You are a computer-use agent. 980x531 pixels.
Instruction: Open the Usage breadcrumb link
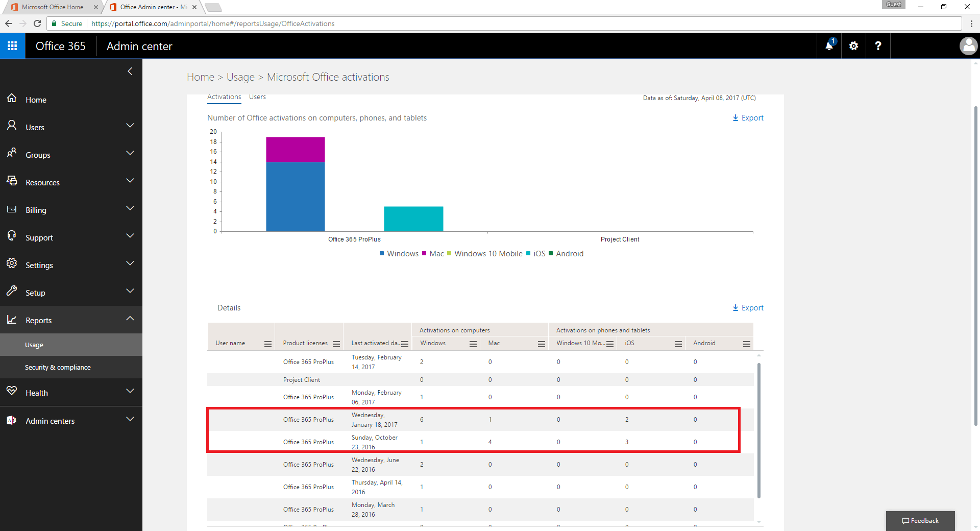click(240, 77)
